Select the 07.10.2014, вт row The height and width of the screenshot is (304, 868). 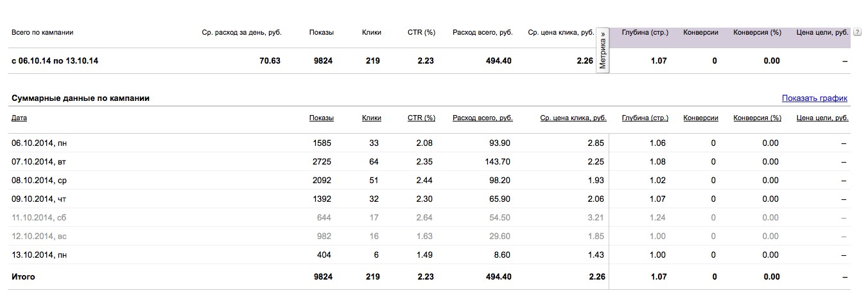430,162
